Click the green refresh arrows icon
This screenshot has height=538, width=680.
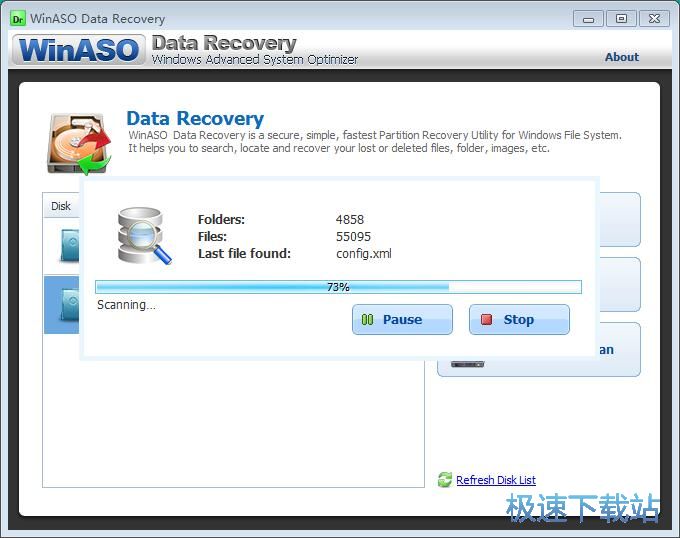[445, 479]
